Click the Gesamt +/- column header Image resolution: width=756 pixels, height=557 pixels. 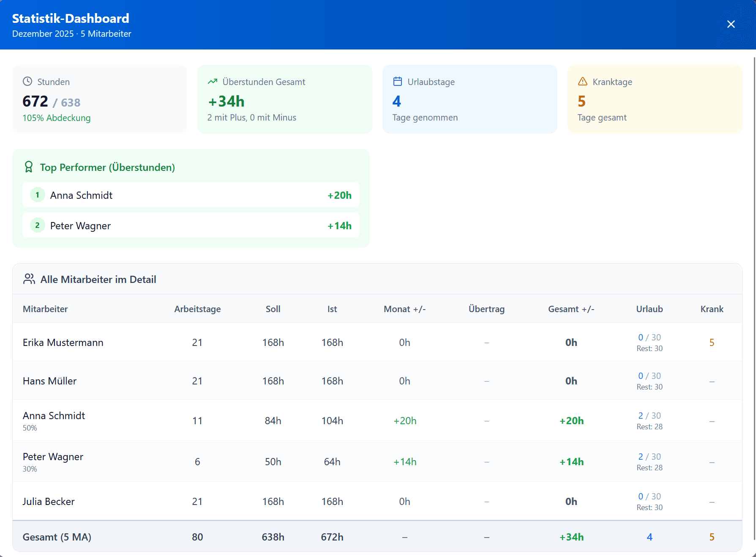click(571, 309)
